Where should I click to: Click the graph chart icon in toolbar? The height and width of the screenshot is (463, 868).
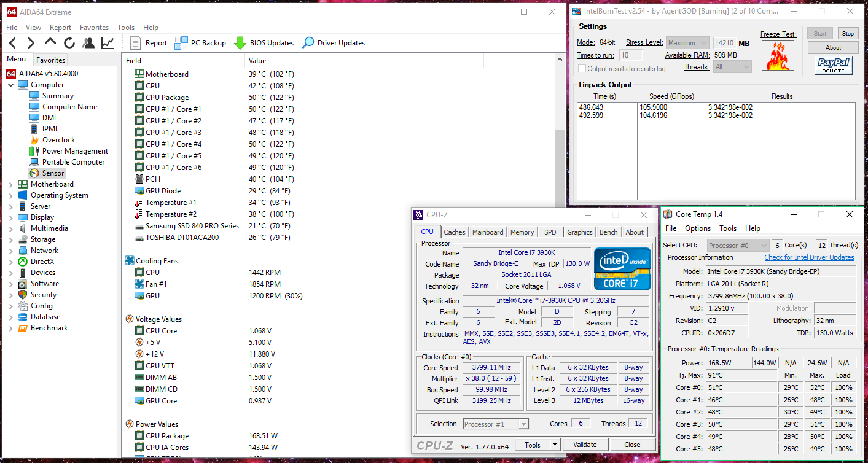tap(108, 43)
